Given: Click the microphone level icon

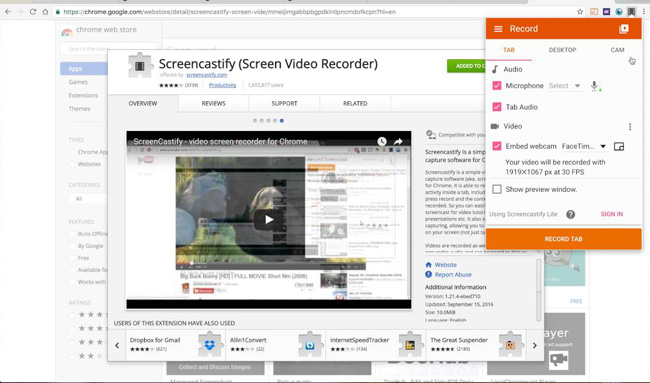Looking at the screenshot, I should 595,86.
